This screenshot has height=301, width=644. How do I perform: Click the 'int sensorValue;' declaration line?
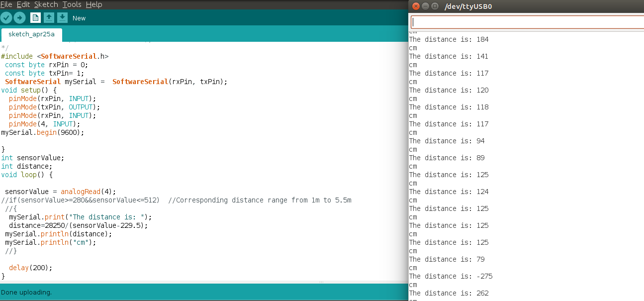tap(33, 158)
